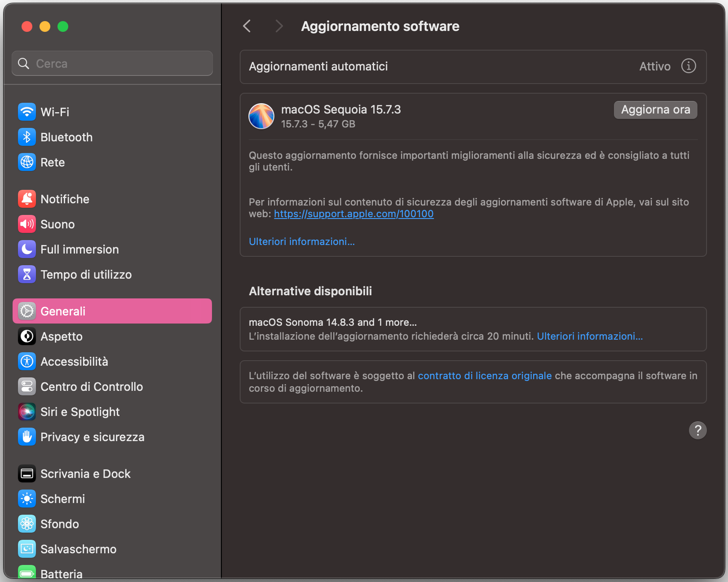Select the Suono speaker icon
Image resolution: width=728 pixels, height=582 pixels.
click(x=27, y=224)
